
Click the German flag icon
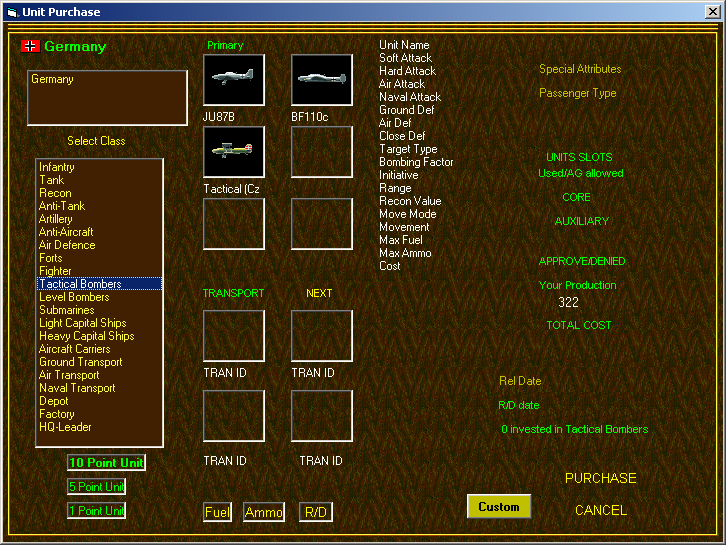point(30,46)
